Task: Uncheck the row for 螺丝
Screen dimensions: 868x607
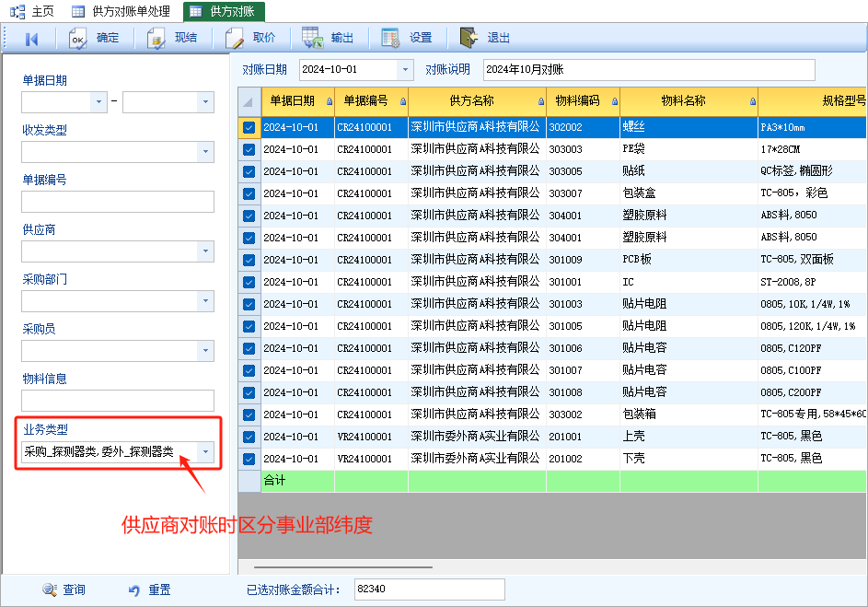Action: (249, 127)
